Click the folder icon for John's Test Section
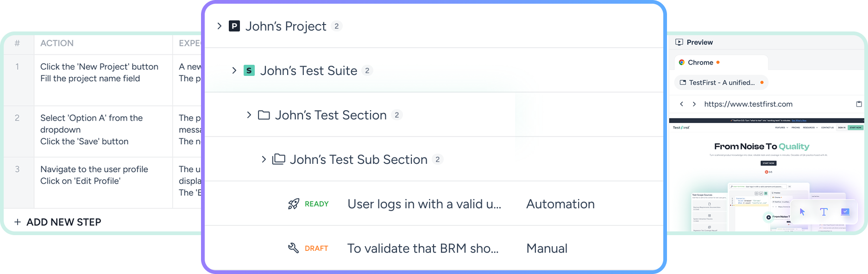Image resolution: width=868 pixels, height=274 pixels. tap(264, 115)
